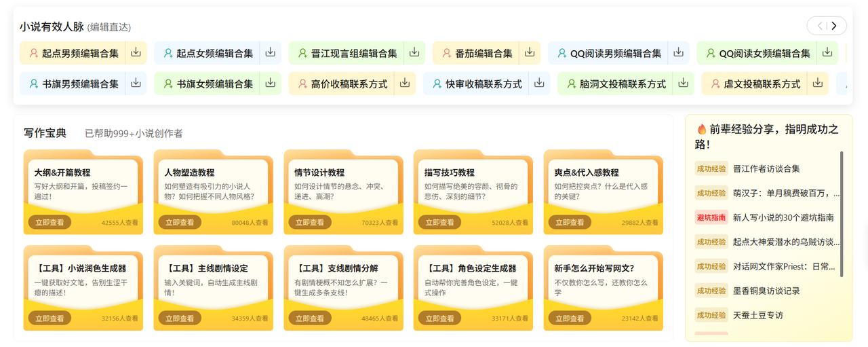Open the 【工具】支线剧情分解 card title
This screenshot has width=868, height=347.
[x=336, y=268]
